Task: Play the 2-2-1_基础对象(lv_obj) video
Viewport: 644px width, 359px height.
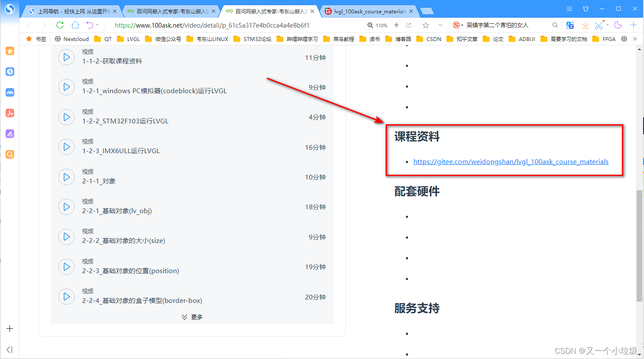Action: (66, 207)
